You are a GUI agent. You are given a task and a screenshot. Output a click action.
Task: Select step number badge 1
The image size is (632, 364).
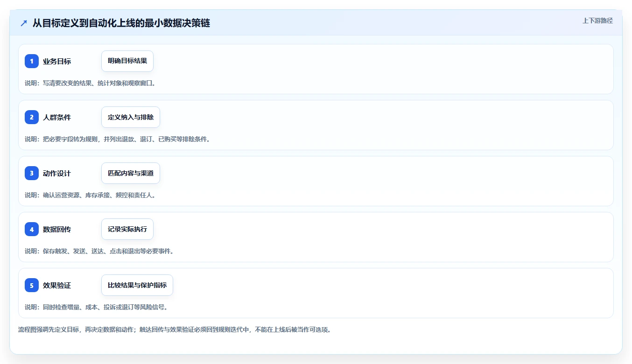coord(32,61)
